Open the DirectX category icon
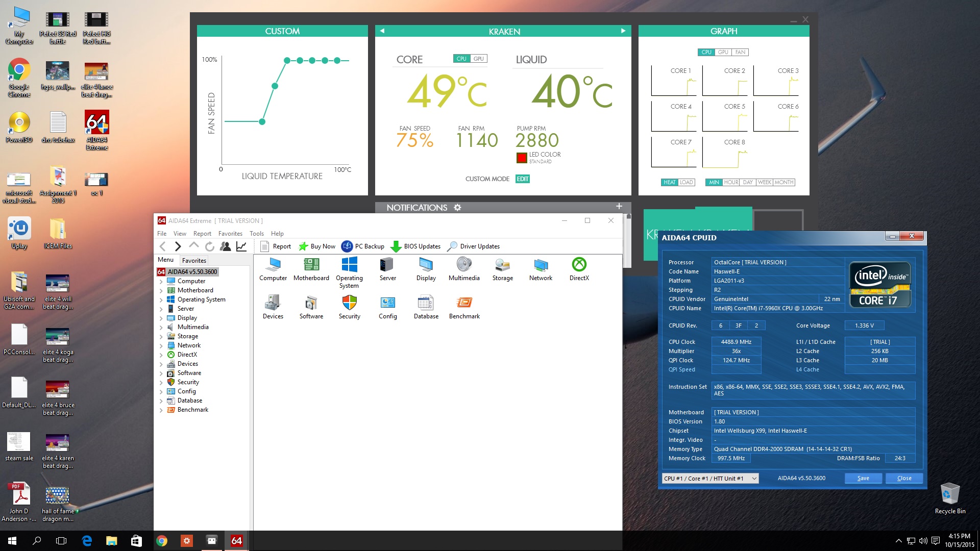 click(x=579, y=269)
